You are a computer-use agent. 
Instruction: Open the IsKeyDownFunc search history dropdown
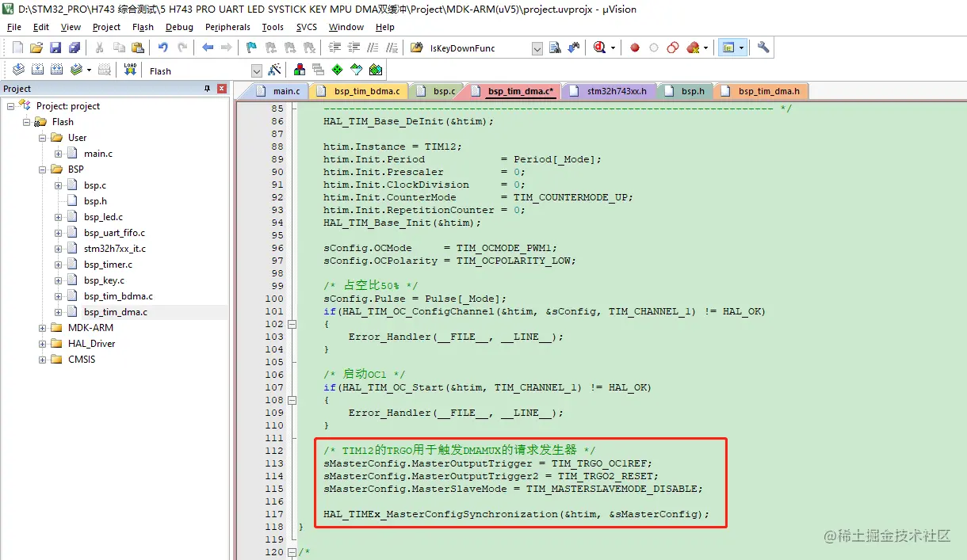click(x=537, y=48)
